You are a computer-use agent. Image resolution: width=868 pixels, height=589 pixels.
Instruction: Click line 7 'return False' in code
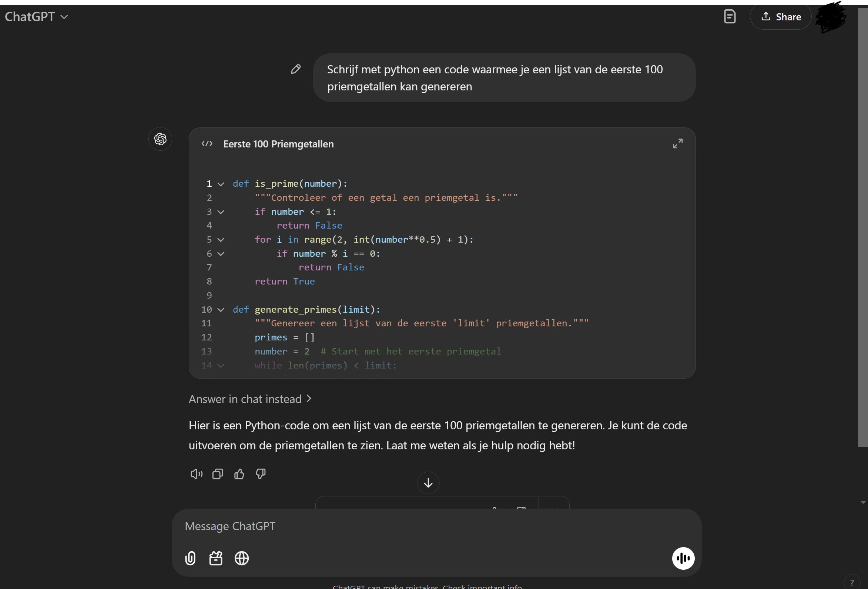point(331,267)
